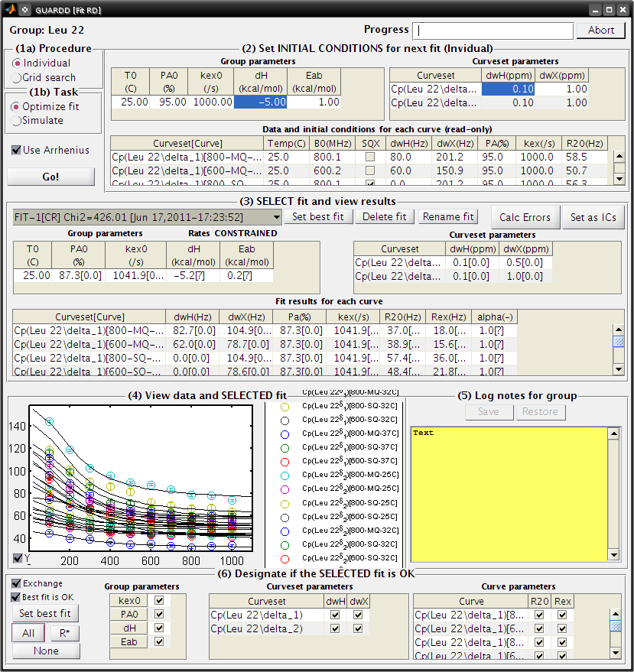Select the fitted Eab value 0.2[?]

coord(246,275)
